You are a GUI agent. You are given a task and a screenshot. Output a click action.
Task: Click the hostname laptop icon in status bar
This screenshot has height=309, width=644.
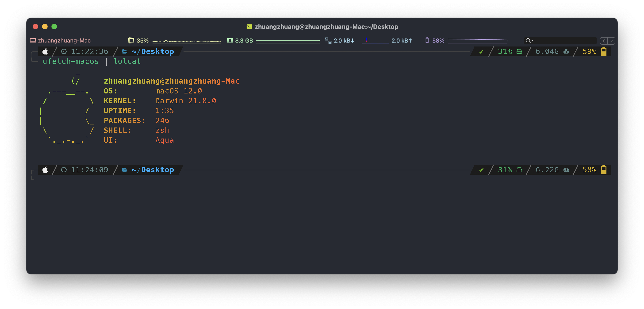[33, 41]
